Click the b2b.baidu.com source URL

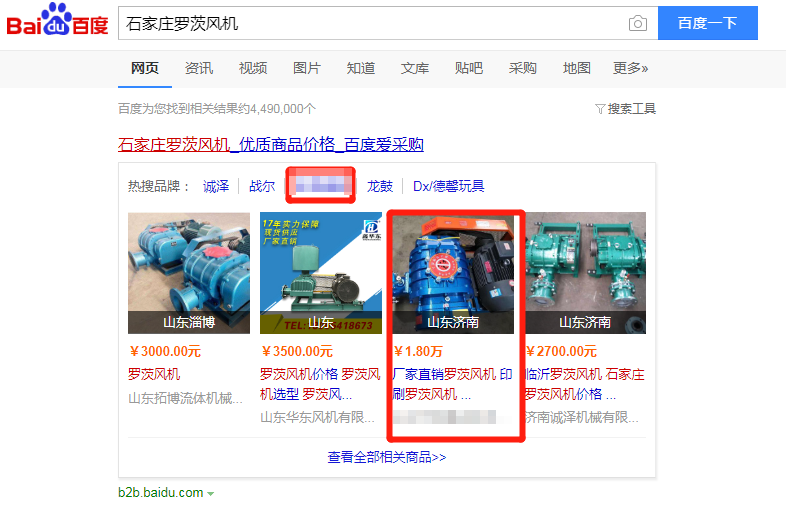point(161,493)
